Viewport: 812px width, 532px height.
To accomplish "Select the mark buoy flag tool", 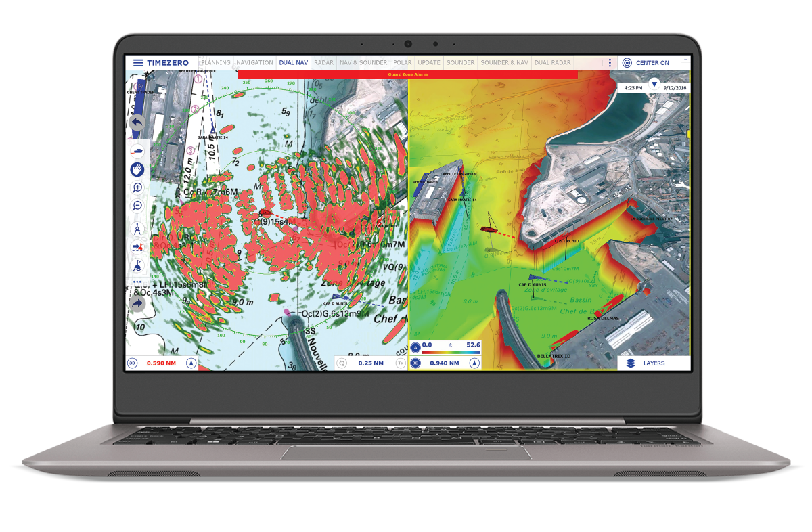I will pos(137,265).
